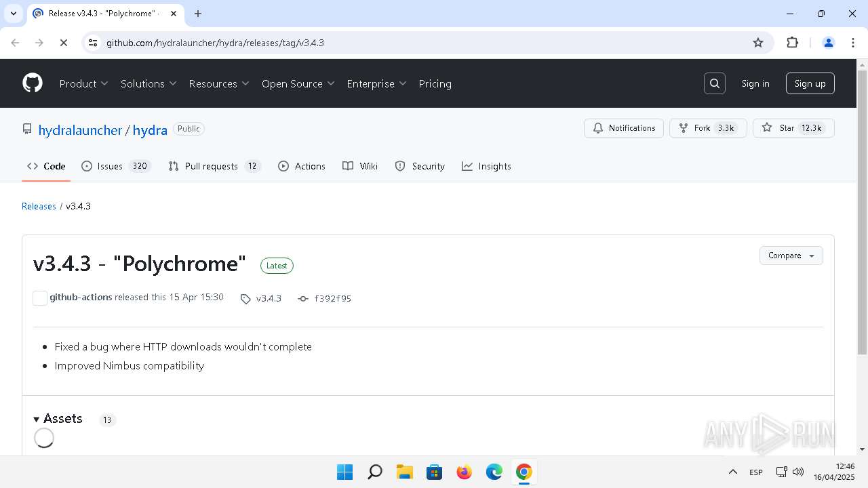This screenshot has width=868, height=488.
Task: Open a new browser tab
Action: coord(198,14)
